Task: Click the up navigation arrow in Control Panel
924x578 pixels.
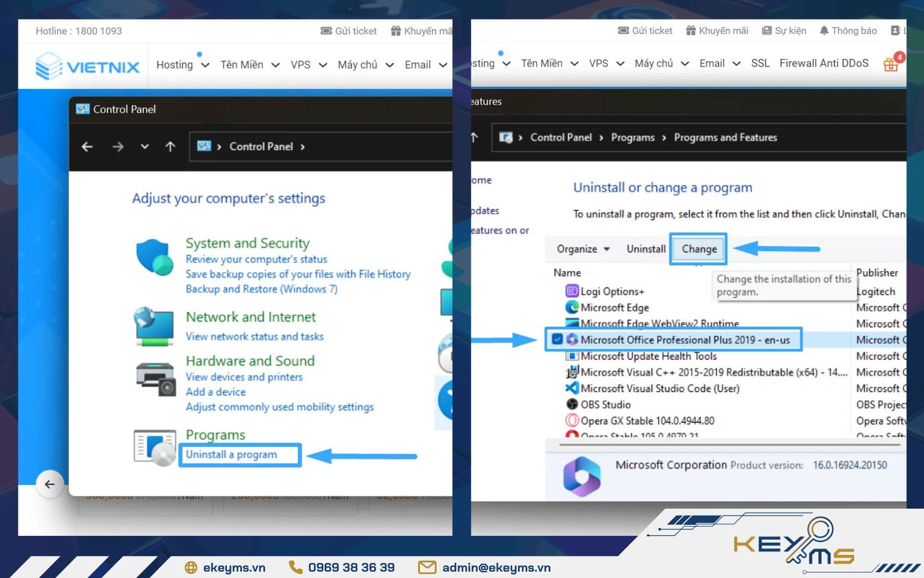Action: pyautogui.click(x=170, y=147)
